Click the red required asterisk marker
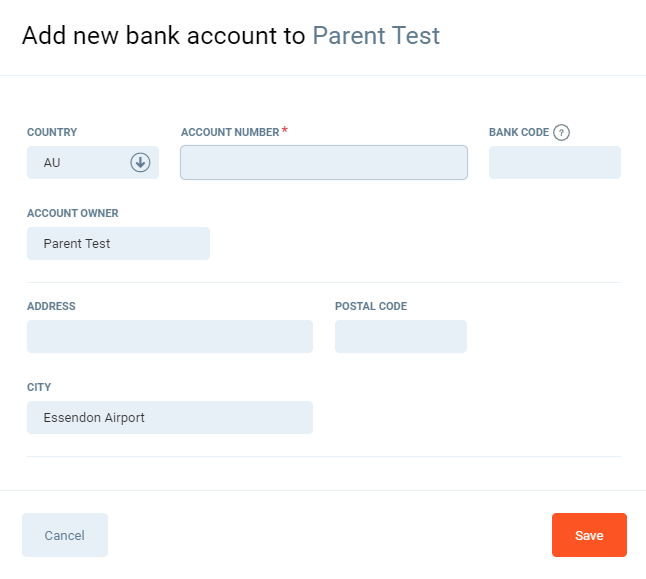The image size is (646, 579). (x=285, y=131)
